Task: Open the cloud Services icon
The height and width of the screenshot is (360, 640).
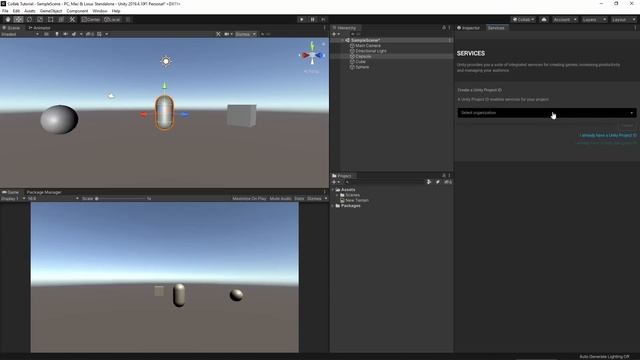Action: [544, 20]
